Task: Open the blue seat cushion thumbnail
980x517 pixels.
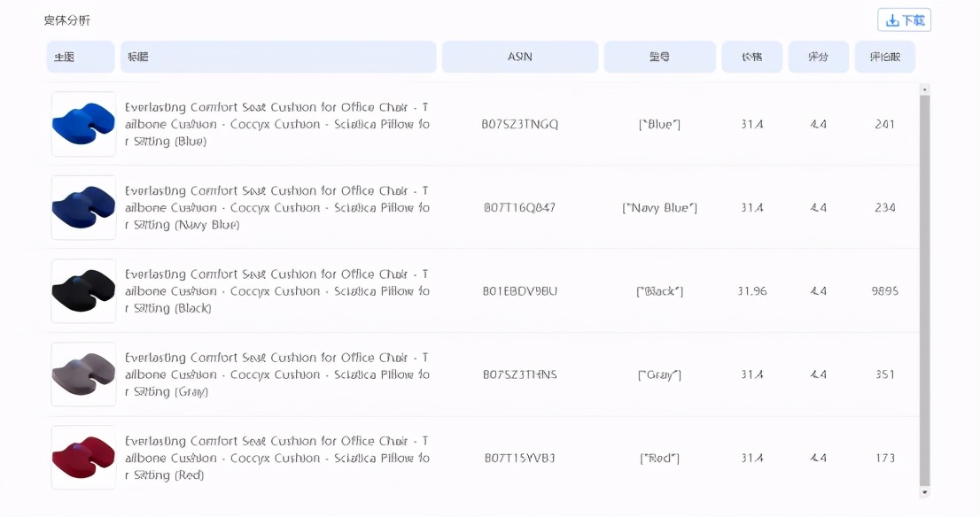Action: (x=83, y=124)
